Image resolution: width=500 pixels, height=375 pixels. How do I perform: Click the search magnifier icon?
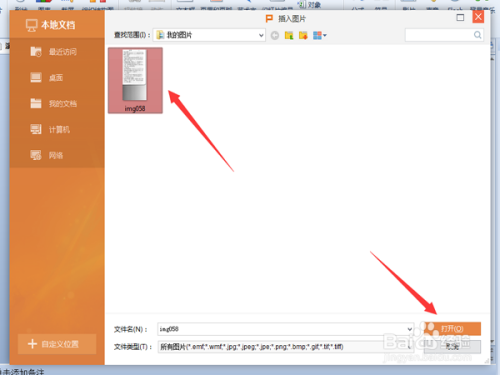(x=477, y=35)
